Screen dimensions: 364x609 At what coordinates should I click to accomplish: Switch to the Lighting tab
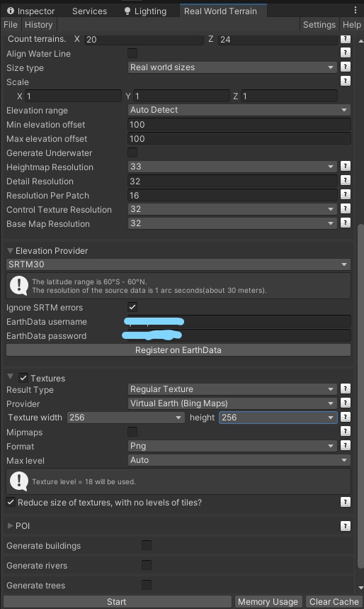(145, 11)
